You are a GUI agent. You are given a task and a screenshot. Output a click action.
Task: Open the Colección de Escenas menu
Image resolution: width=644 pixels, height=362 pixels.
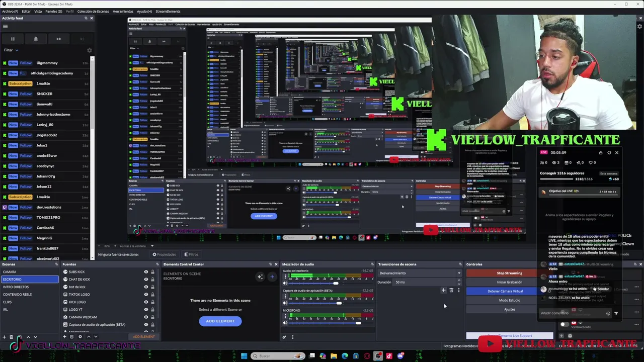pyautogui.click(x=93, y=11)
